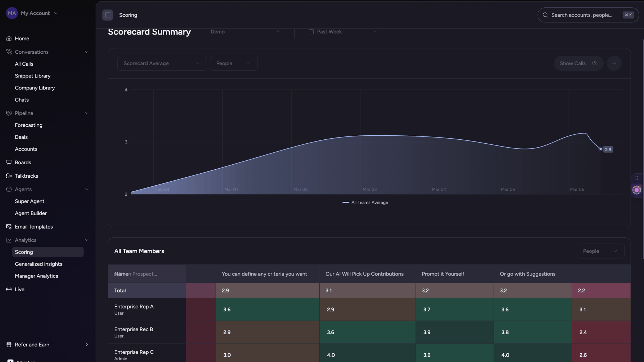This screenshot has height=362, width=644.
Task: Click the 2.9 chart data point
Action: pos(600,149)
